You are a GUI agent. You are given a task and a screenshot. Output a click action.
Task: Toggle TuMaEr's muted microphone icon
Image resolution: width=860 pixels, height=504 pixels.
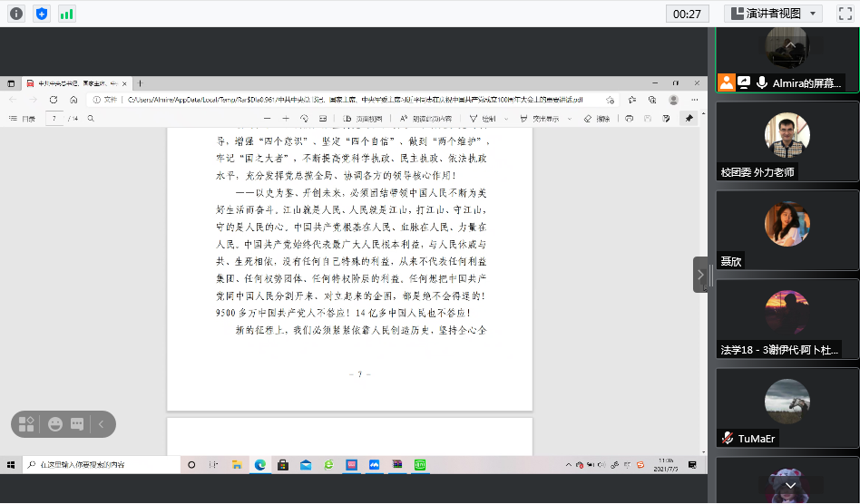pos(727,438)
